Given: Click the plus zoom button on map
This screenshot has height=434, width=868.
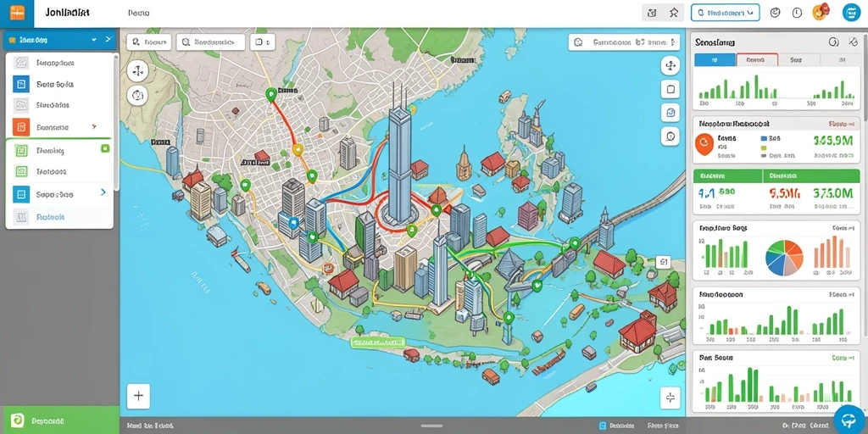Looking at the screenshot, I should click(138, 396).
